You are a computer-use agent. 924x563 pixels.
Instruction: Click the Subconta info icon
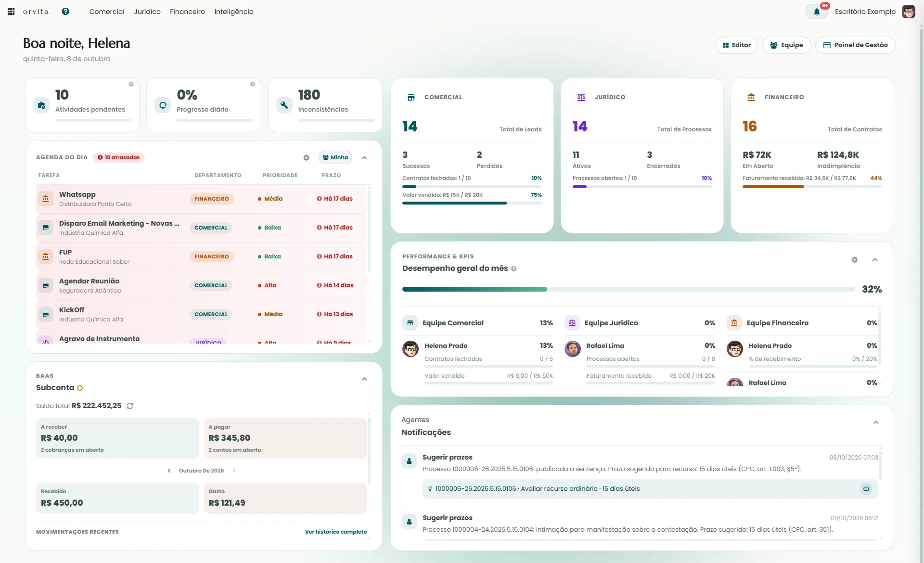click(x=80, y=388)
